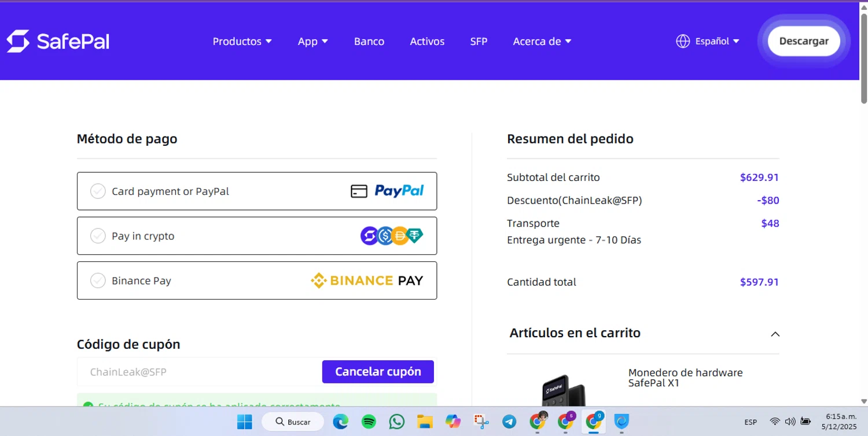
Task: Click the ESP input language indicator
Action: [751, 422]
